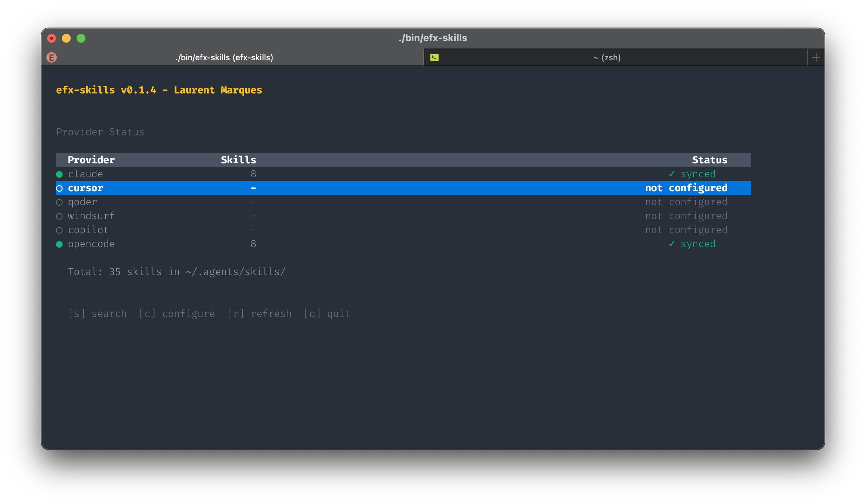Click the zsh tab terminal icon
The height and width of the screenshot is (504, 866).
(x=434, y=57)
